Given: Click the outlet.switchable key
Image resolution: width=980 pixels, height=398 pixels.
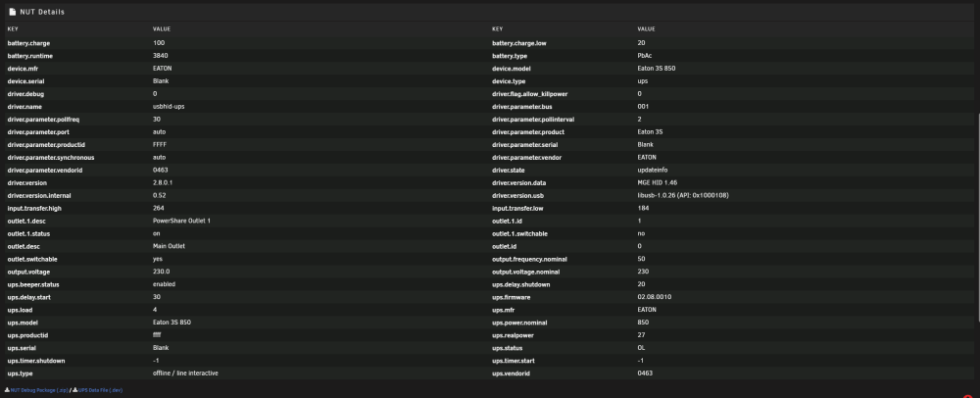Looking at the screenshot, I should point(32,259).
